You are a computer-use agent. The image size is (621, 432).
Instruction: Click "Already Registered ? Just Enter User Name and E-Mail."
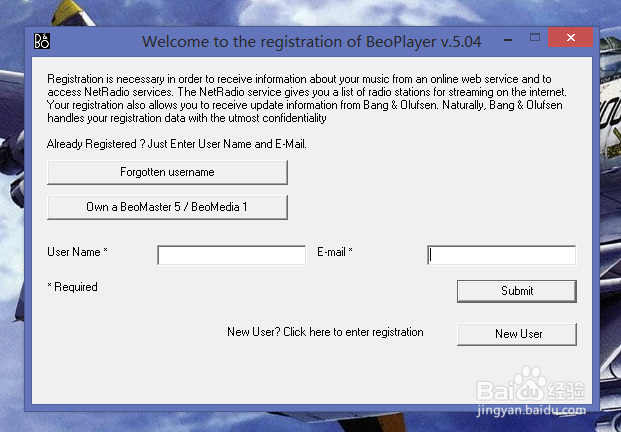(177, 144)
